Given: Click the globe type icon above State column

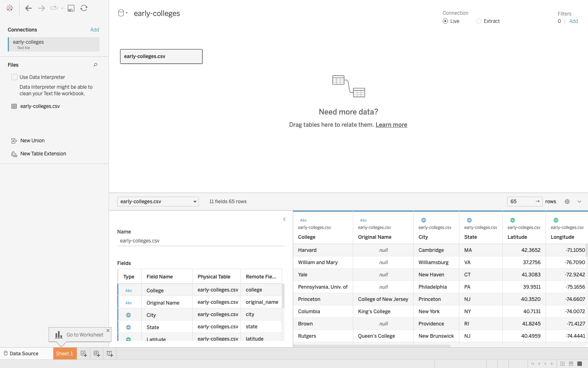Looking at the screenshot, I should tap(469, 220).
